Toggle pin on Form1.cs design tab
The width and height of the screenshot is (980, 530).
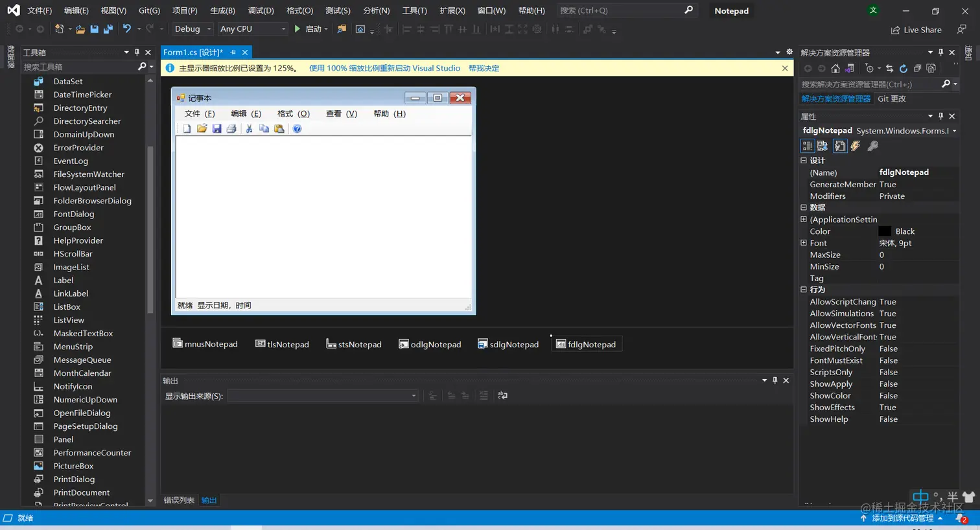(x=233, y=52)
